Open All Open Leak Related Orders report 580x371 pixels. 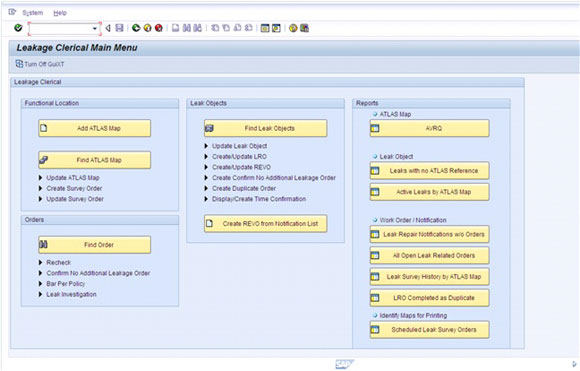click(429, 256)
